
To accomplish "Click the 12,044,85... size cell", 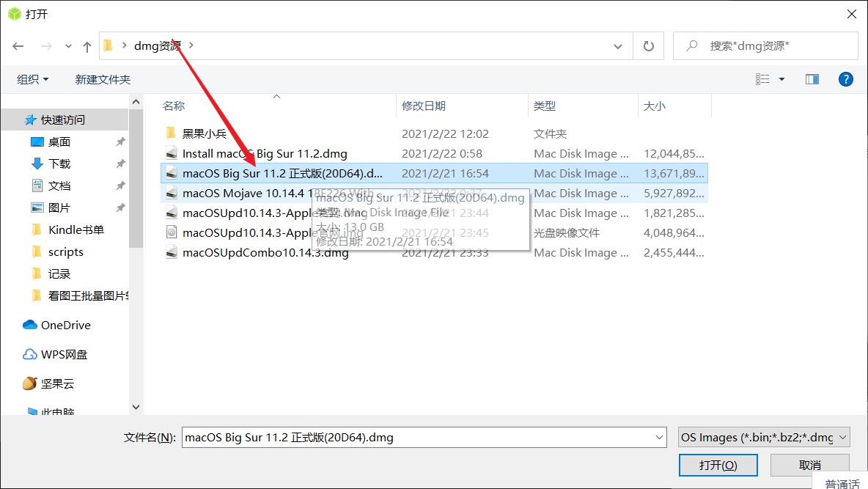I will tap(674, 153).
